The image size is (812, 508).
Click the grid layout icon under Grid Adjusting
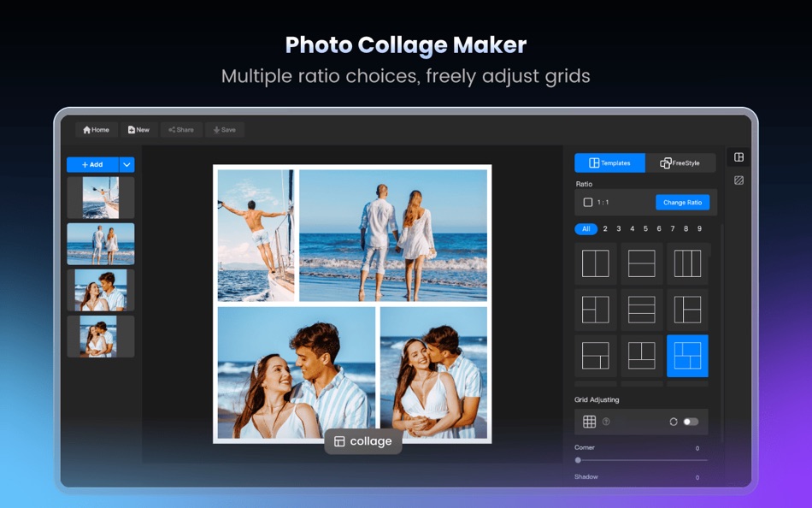coord(589,421)
